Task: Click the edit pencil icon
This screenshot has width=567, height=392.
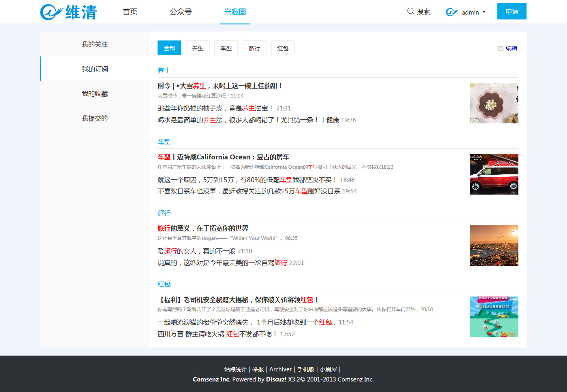Action: [x=501, y=48]
